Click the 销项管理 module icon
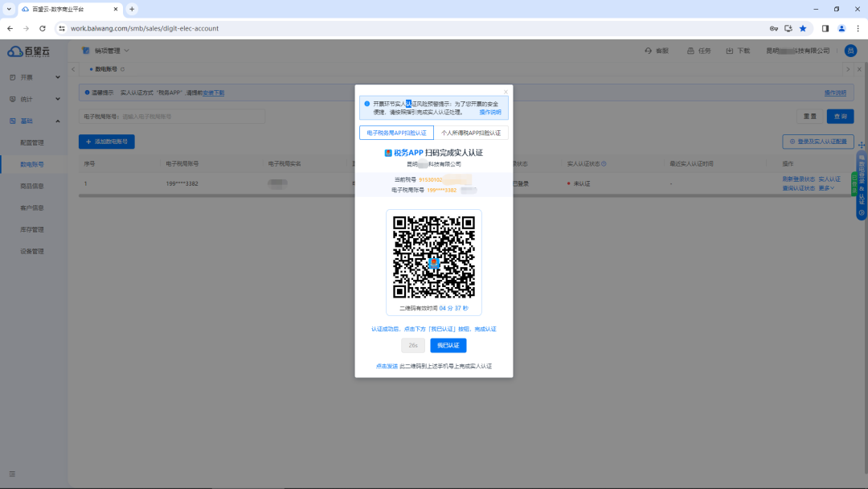This screenshot has width=868, height=489. (86, 51)
